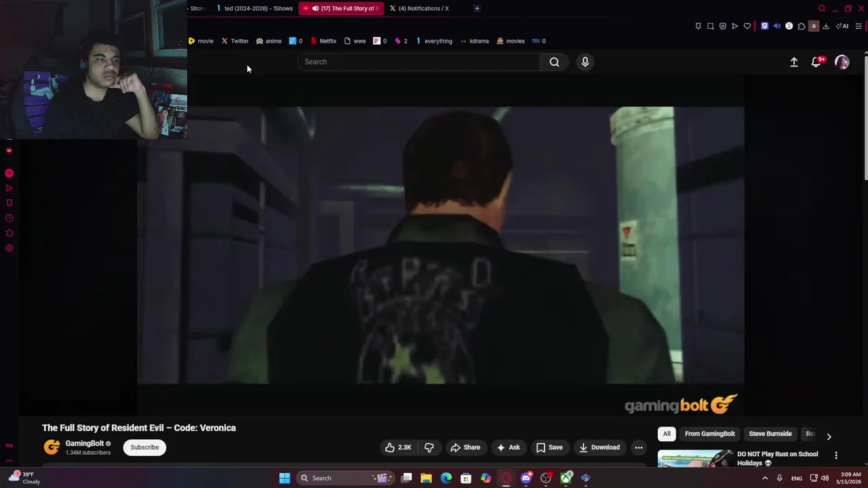The width and height of the screenshot is (868, 488).
Task: Open the Opera sidebar history clock
Action: (9, 218)
